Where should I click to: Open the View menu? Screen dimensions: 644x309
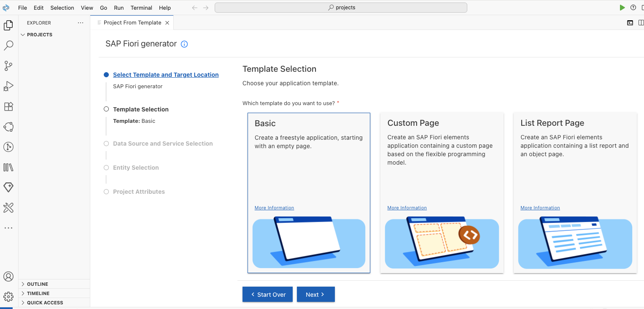pos(87,8)
